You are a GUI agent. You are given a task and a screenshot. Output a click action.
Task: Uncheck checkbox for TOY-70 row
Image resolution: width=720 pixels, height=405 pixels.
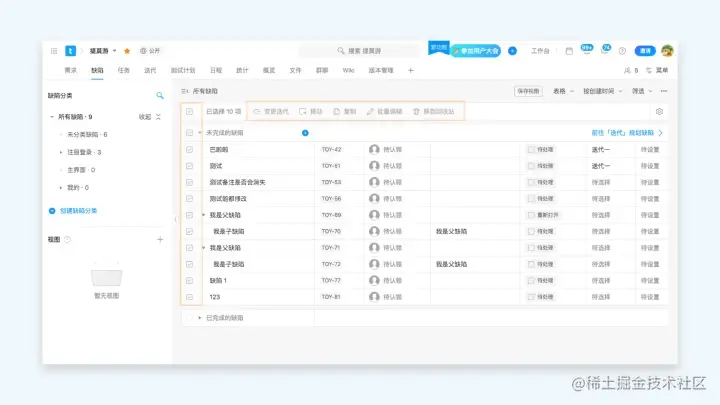pos(190,231)
